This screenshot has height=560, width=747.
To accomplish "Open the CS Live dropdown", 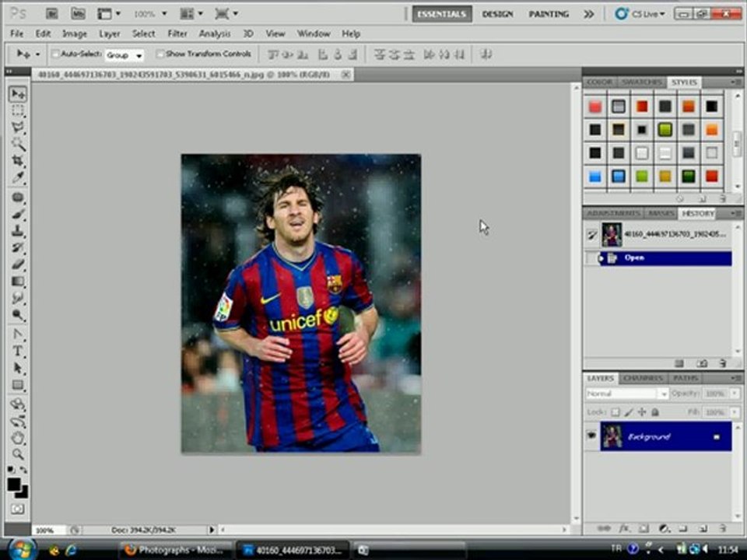I will pyautogui.click(x=640, y=14).
